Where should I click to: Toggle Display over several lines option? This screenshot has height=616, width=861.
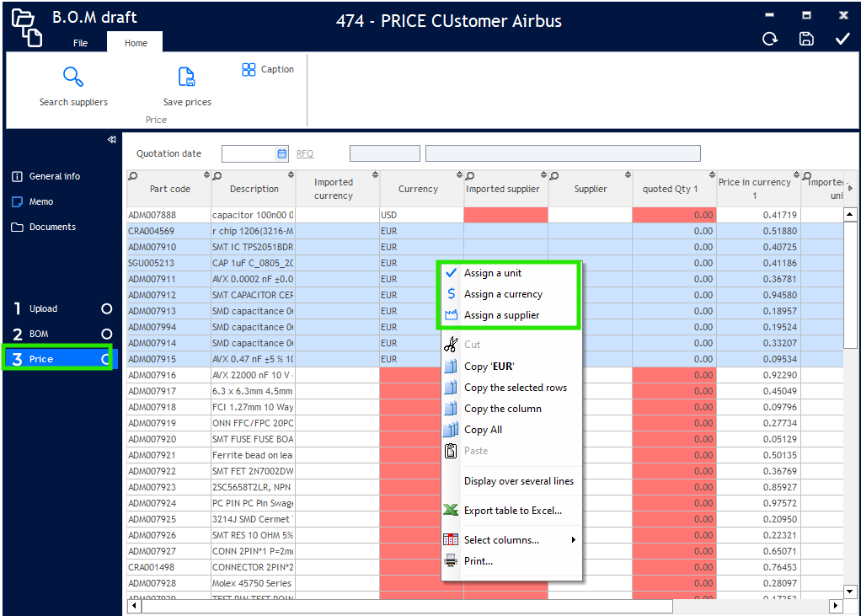click(x=518, y=481)
